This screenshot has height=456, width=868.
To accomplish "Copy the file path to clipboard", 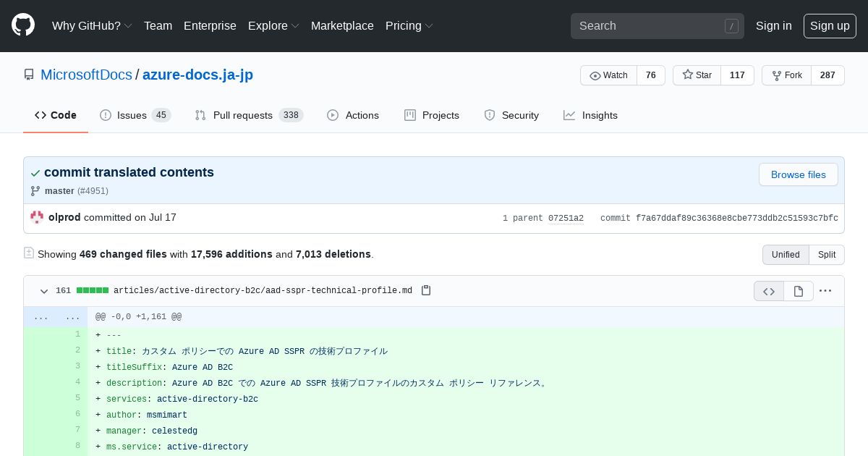I will (426, 290).
